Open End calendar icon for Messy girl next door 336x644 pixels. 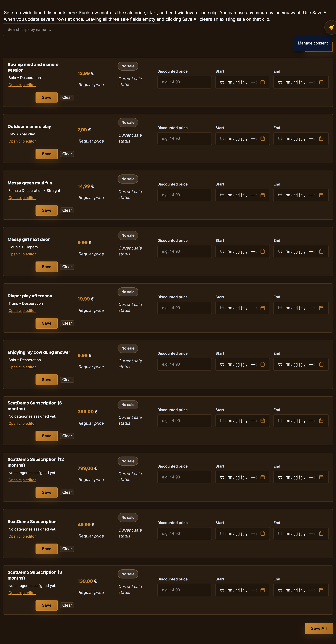point(321,251)
